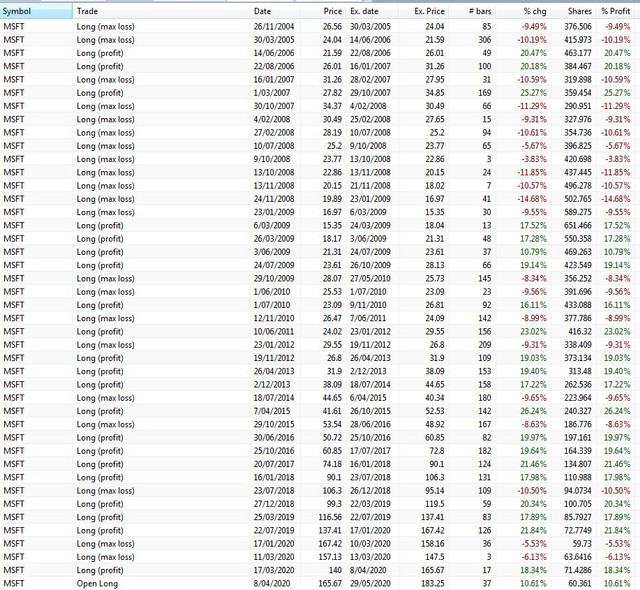The height and width of the screenshot is (590, 640).
Task: Click the bars value 209
Action: 484,345
